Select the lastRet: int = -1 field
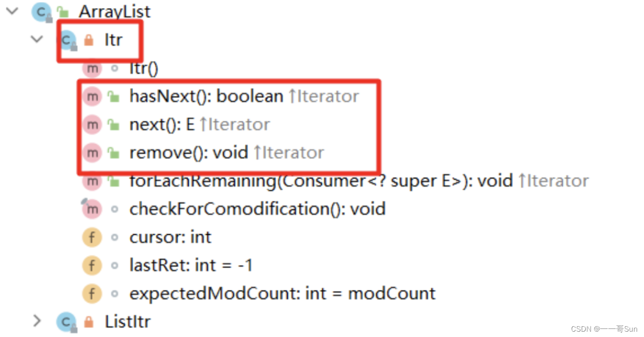 tap(191, 265)
